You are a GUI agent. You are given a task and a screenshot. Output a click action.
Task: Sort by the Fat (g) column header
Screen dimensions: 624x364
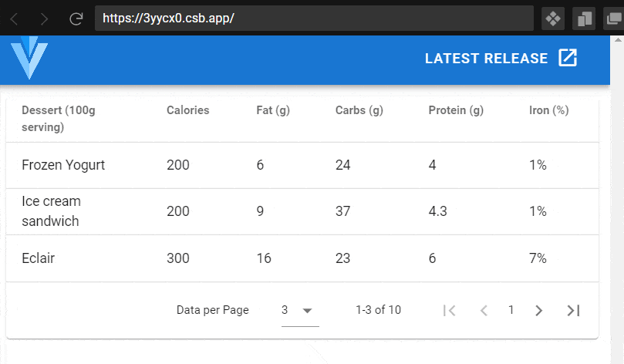pos(273,110)
